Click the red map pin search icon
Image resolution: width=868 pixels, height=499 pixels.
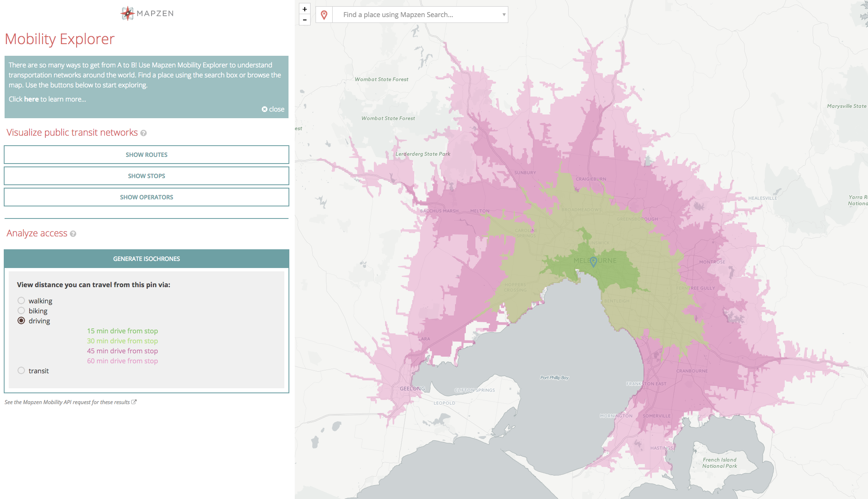324,15
